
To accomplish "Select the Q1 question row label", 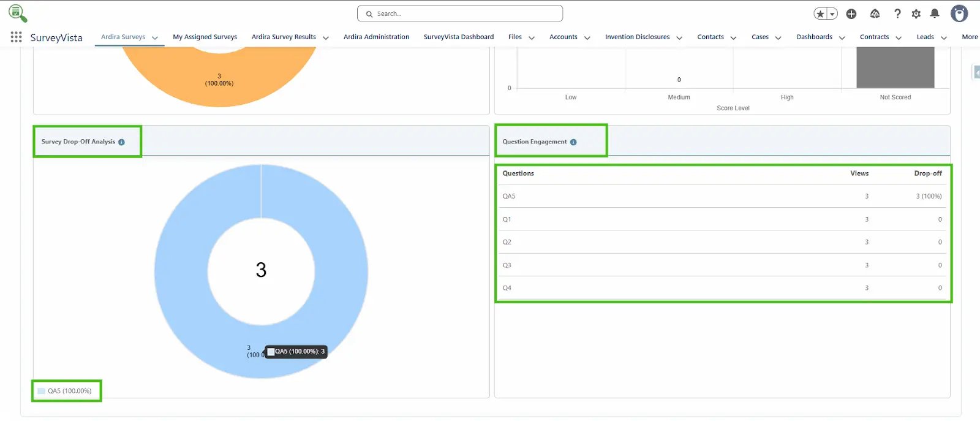I will pyautogui.click(x=507, y=219).
